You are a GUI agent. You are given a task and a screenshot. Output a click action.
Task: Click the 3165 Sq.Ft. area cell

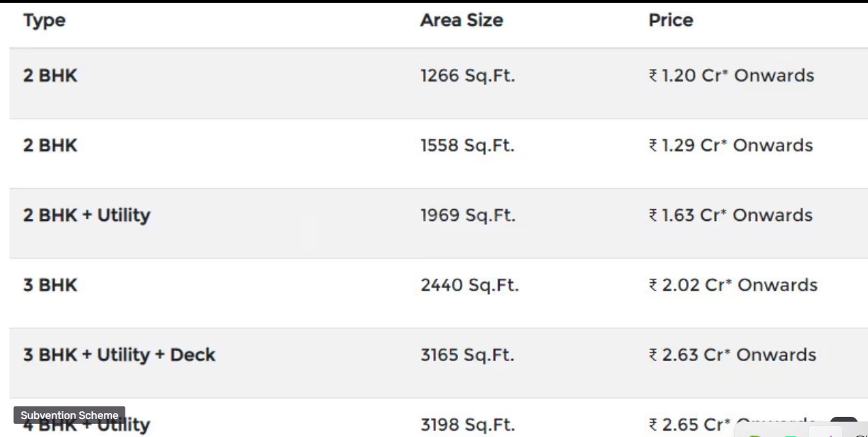point(467,355)
